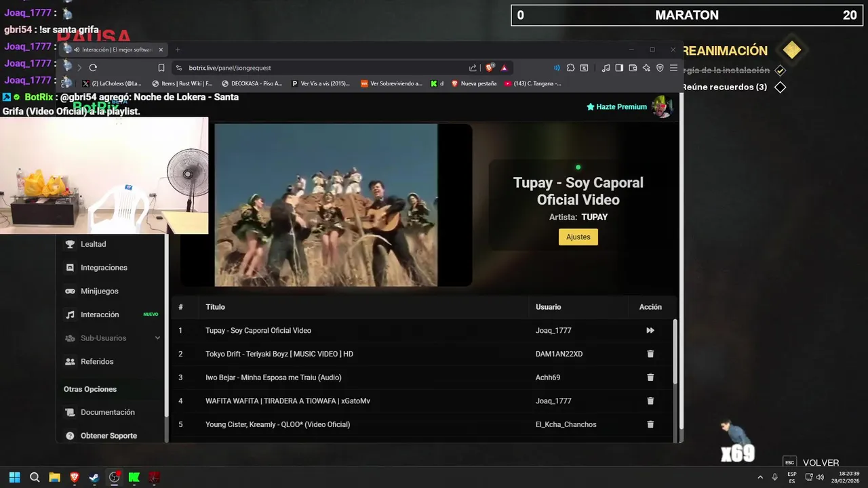Viewport: 868px width, 488px height.
Task: Open a new browser tab
Action: point(178,49)
